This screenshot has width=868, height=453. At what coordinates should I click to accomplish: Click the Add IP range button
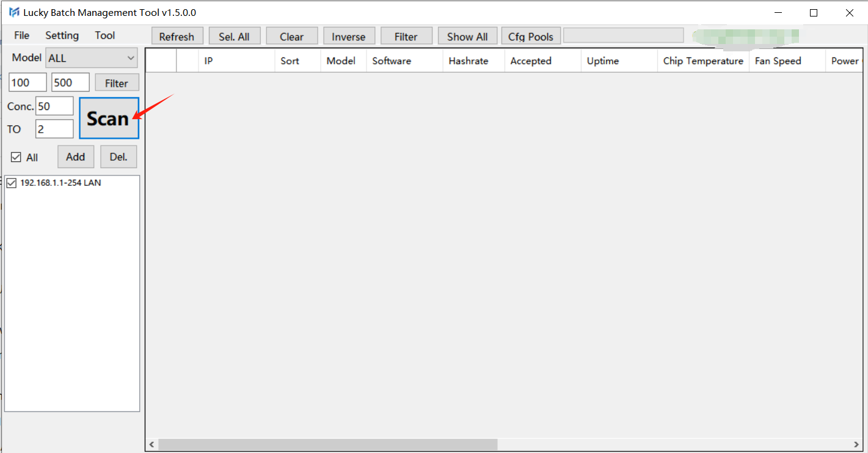76,157
